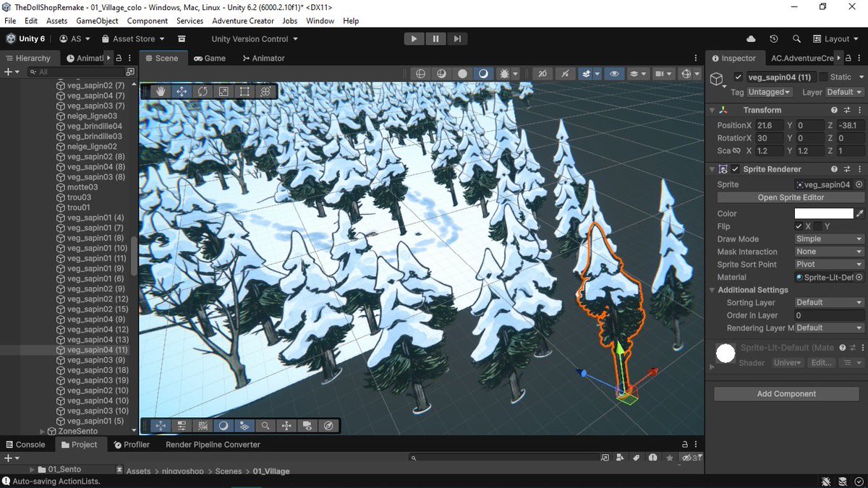The height and width of the screenshot is (488, 868).
Task: Open the Tag dropdown showing Untagged
Action: coord(769,93)
